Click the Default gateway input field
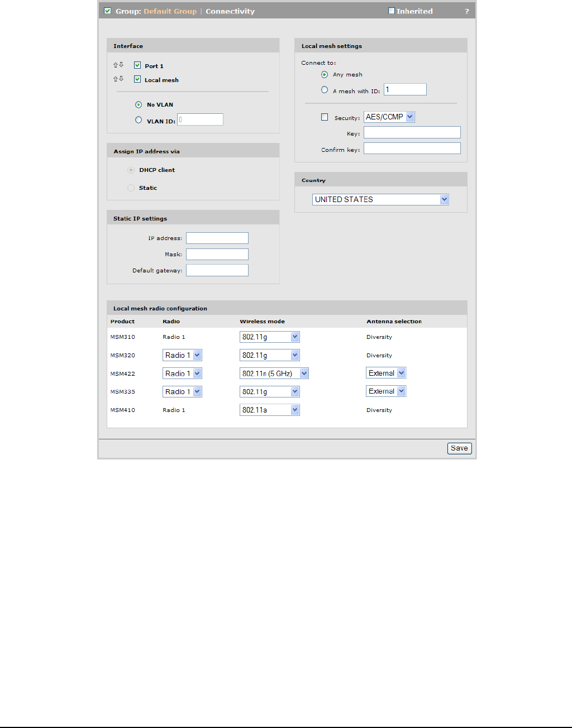 tap(217, 270)
